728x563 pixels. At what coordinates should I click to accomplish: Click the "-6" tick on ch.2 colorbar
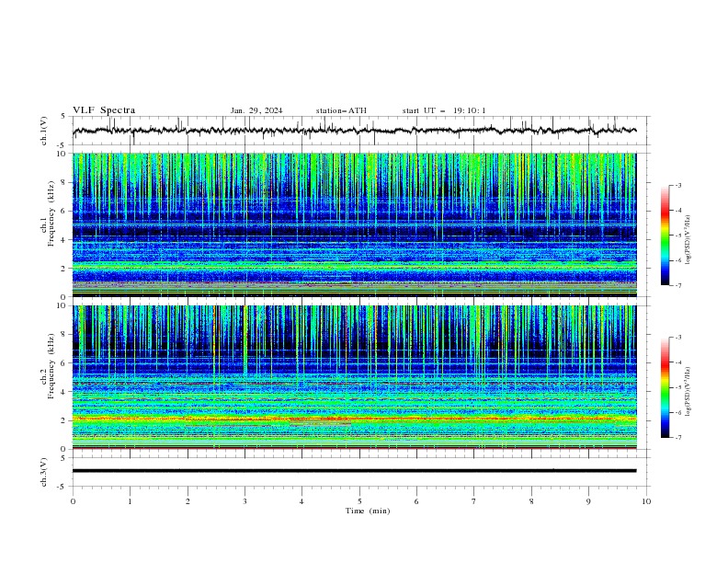click(677, 413)
